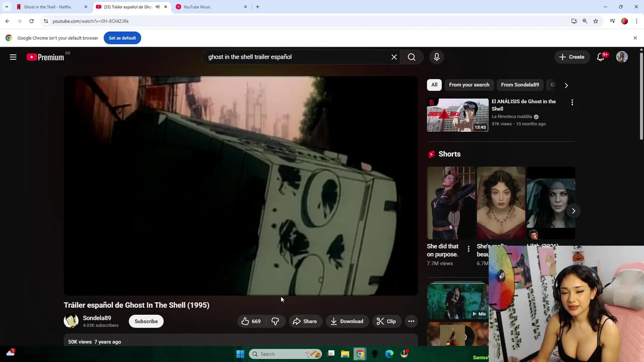Open 'She did that on purpose' short
The height and width of the screenshot is (362, 644).
click(451, 203)
